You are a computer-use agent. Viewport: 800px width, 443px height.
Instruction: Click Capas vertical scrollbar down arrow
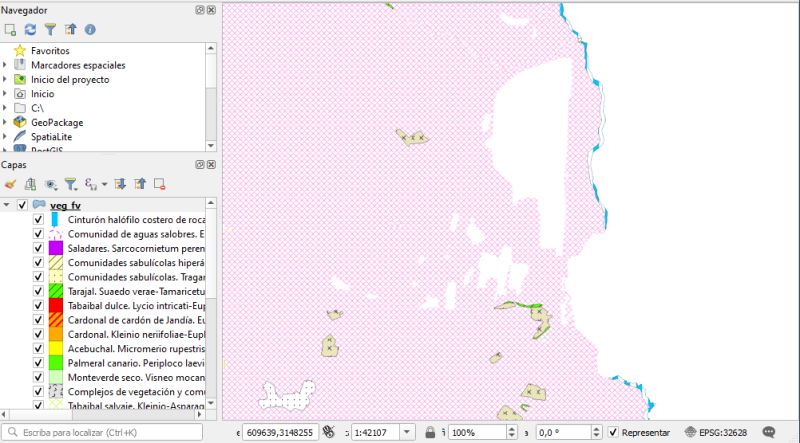coord(211,404)
